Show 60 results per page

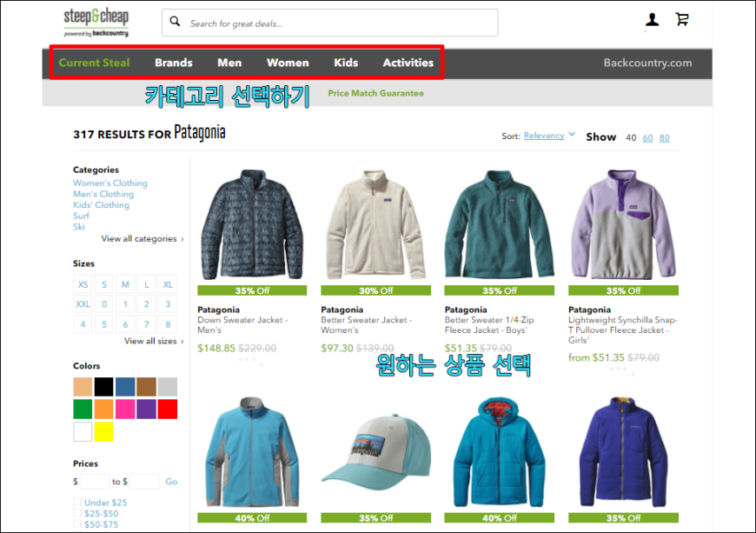pos(647,138)
